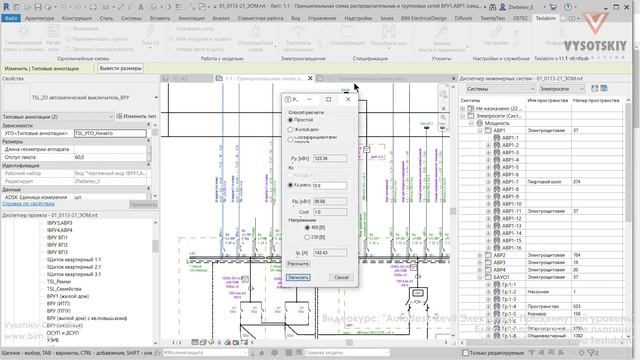Image resolution: width=640 pixels, height=360 pixels.
Task: Expand the 'Не назначено' tree node
Action: point(462,108)
